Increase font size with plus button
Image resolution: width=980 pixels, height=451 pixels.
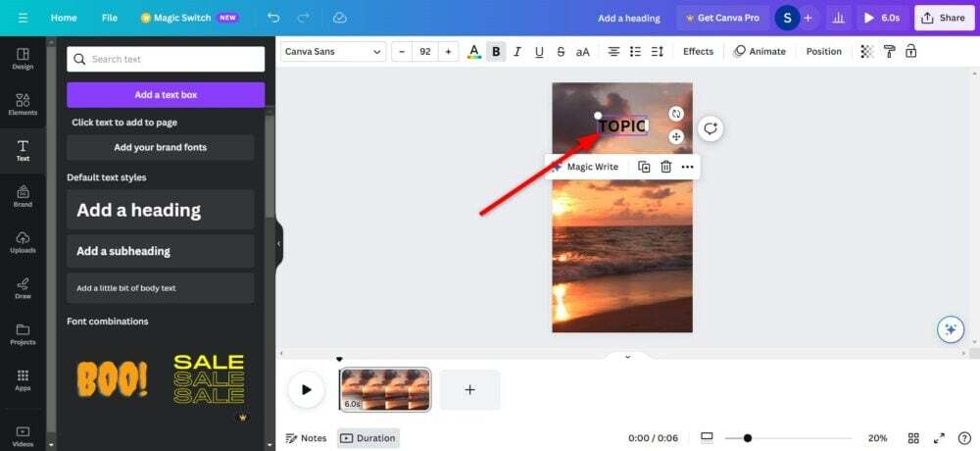tap(448, 52)
